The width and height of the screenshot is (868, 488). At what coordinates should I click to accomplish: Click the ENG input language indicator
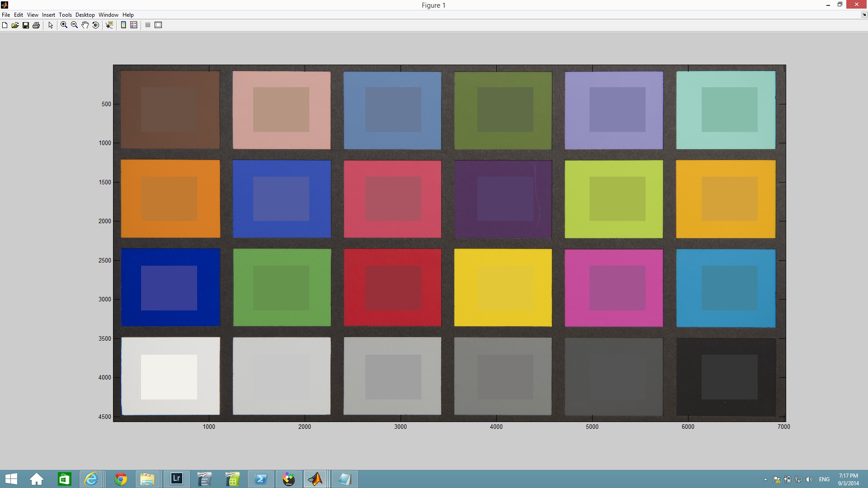(824, 479)
